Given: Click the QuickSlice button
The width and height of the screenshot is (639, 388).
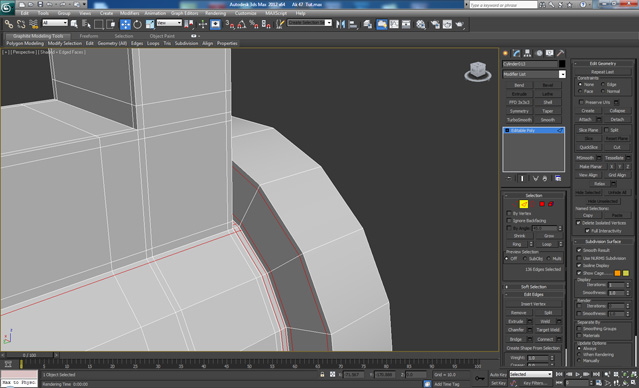Looking at the screenshot, I should (588, 147).
